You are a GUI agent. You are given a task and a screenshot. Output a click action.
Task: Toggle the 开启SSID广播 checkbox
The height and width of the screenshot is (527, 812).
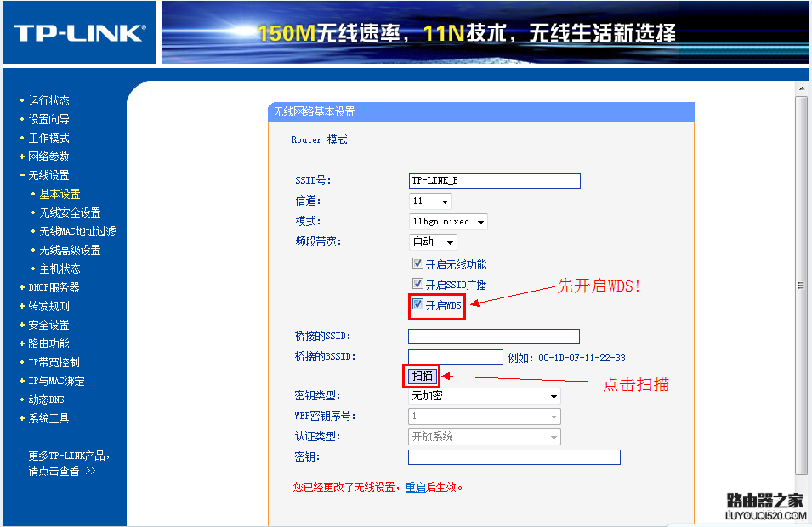pyautogui.click(x=417, y=284)
